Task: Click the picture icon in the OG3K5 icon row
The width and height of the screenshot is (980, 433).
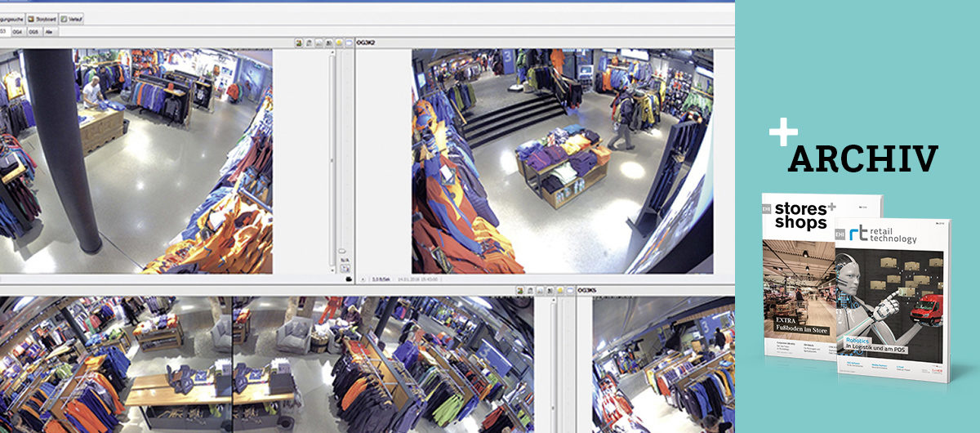Action: point(540,290)
